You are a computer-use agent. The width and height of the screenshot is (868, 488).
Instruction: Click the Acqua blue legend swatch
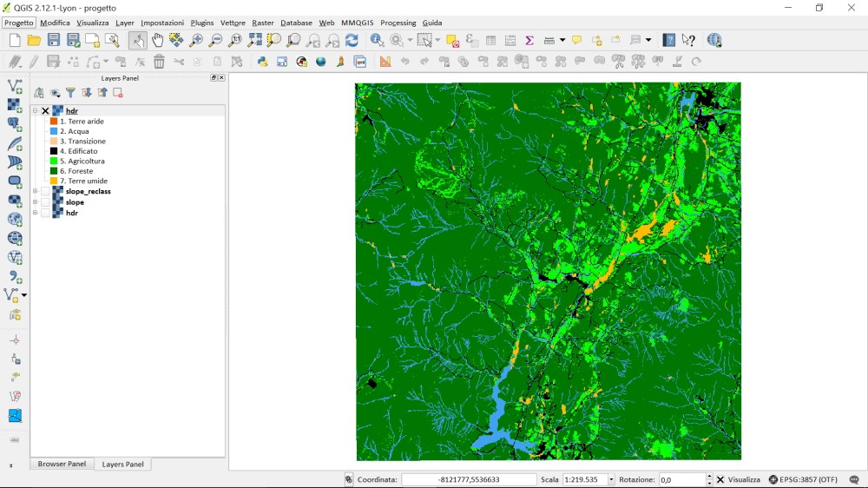54,131
